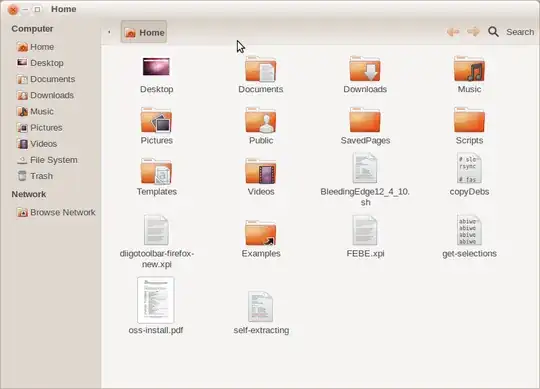
Task: Open the Examples shortcut folder
Action: click(x=261, y=233)
